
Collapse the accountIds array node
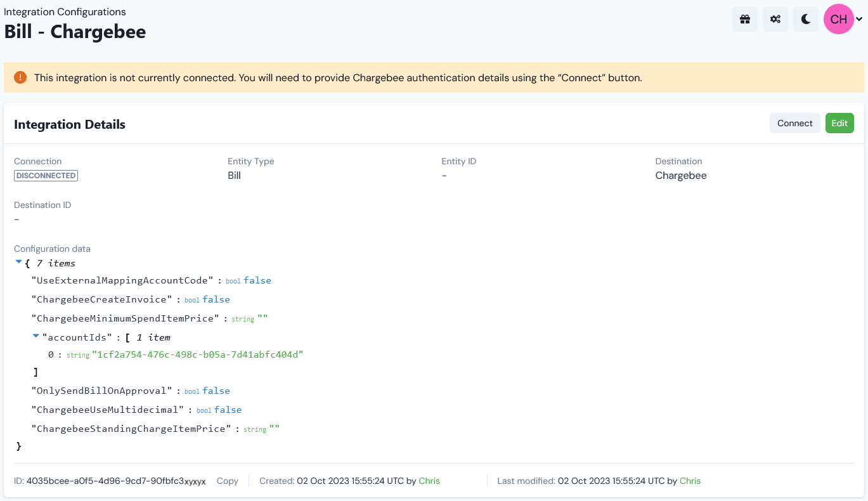[x=36, y=335]
